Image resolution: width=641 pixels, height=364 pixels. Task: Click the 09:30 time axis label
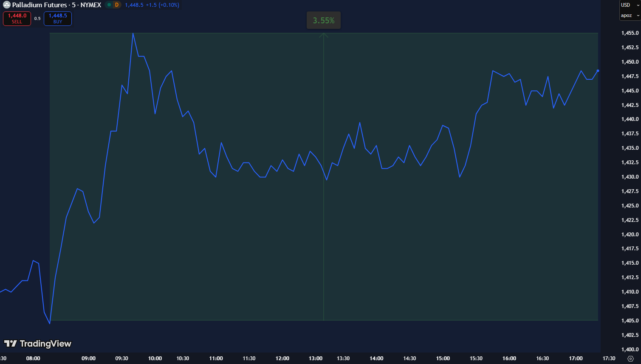pyautogui.click(x=122, y=358)
